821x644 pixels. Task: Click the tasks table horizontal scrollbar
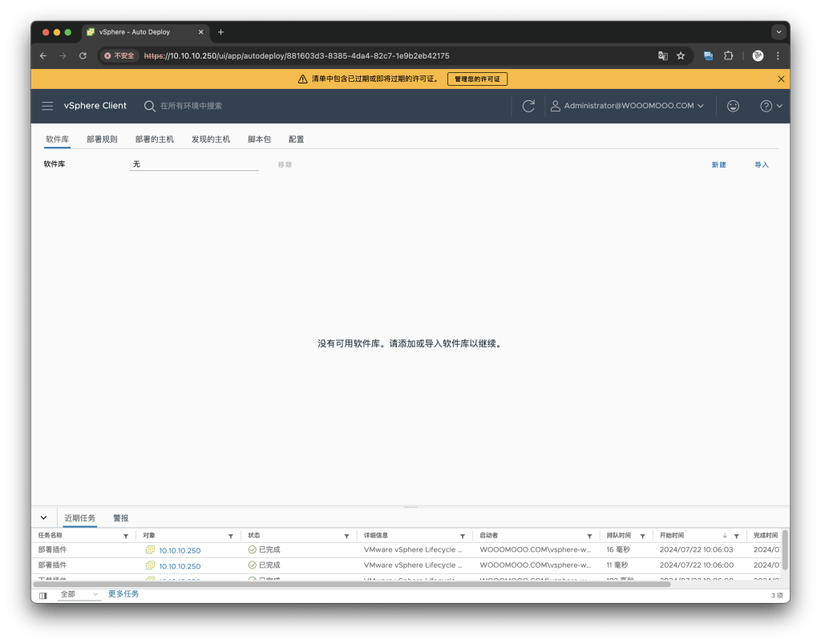click(x=352, y=584)
